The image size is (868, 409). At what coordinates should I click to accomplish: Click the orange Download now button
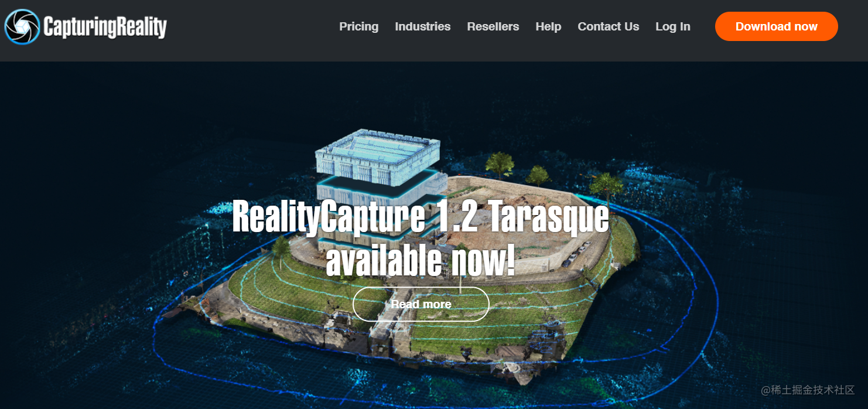coord(777,26)
